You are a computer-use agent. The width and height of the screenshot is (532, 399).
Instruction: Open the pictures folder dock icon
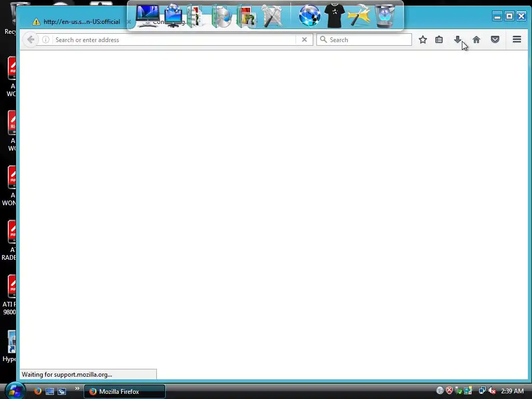[247, 16]
